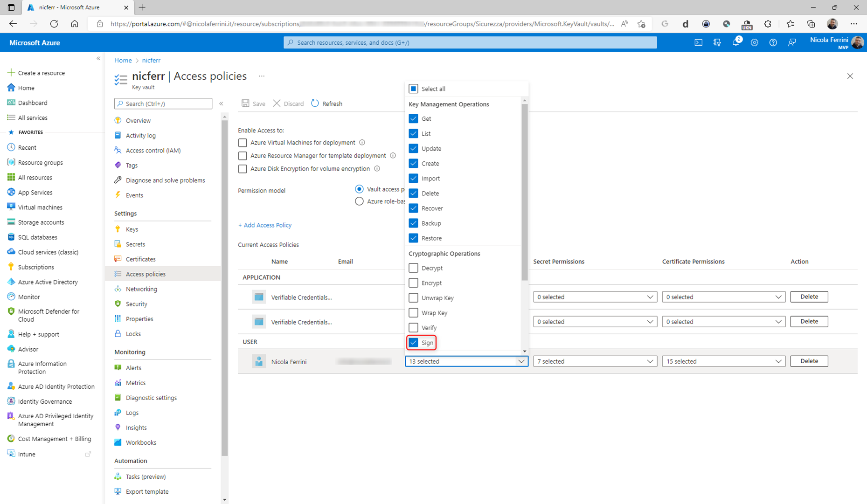Click the Refresh toolbar icon
Image resolution: width=867 pixels, height=504 pixels.
click(315, 104)
